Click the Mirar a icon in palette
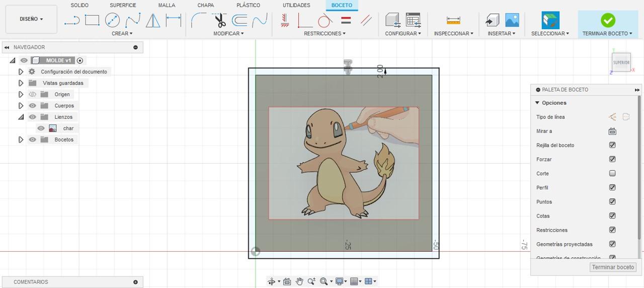The width and height of the screenshot is (644, 288). point(612,131)
